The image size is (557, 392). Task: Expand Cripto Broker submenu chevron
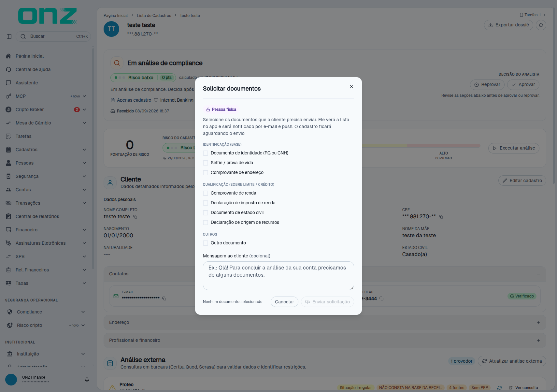click(84, 109)
